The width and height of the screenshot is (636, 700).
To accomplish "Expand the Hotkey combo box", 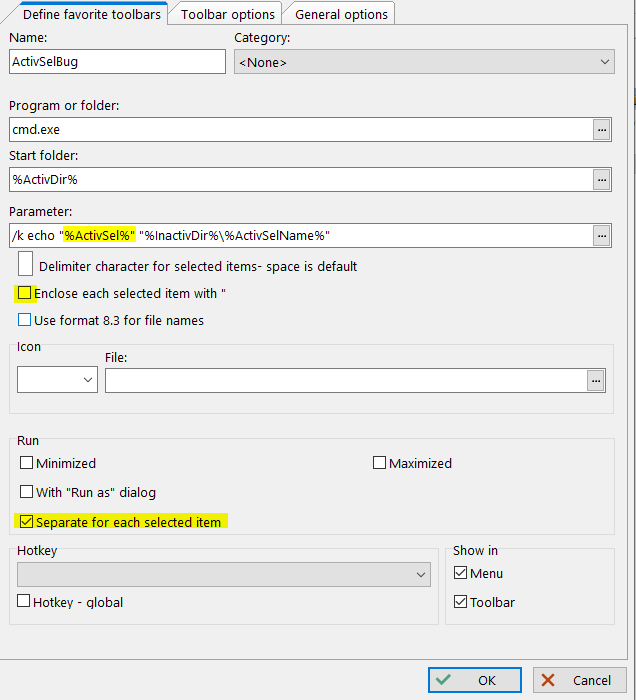I will pos(223,575).
